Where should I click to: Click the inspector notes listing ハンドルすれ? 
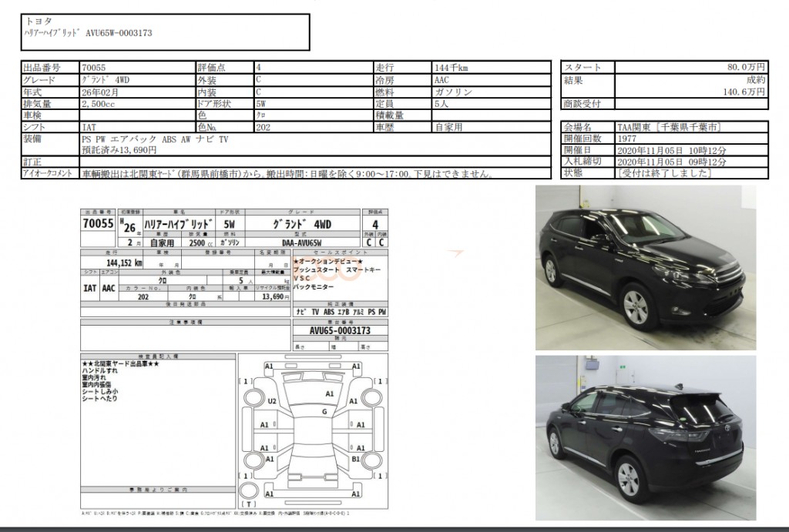coord(157,385)
